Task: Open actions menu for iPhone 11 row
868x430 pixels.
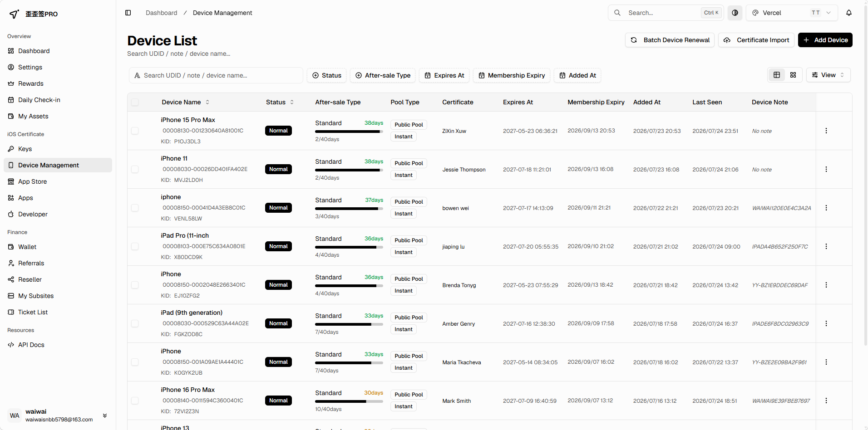Action: point(826,169)
